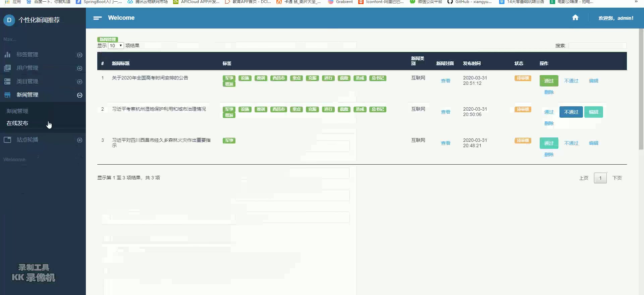644x295 pixels.
Task: Expand the 类目管理 plus toggle
Action: pos(79,82)
